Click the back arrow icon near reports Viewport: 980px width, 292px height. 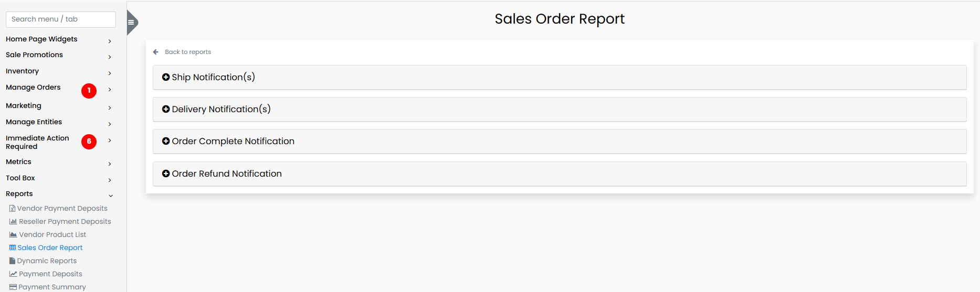(155, 52)
